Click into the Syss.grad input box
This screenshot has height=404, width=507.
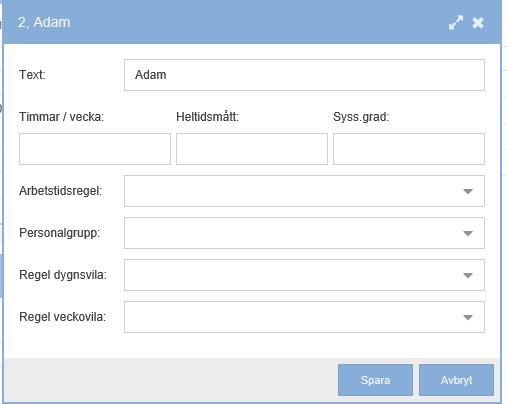pyautogui.click(x=409, y=149)
